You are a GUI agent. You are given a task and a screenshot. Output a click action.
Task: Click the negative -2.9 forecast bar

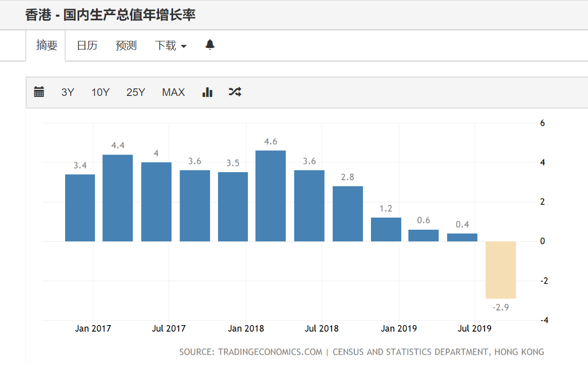click(501, 270)
